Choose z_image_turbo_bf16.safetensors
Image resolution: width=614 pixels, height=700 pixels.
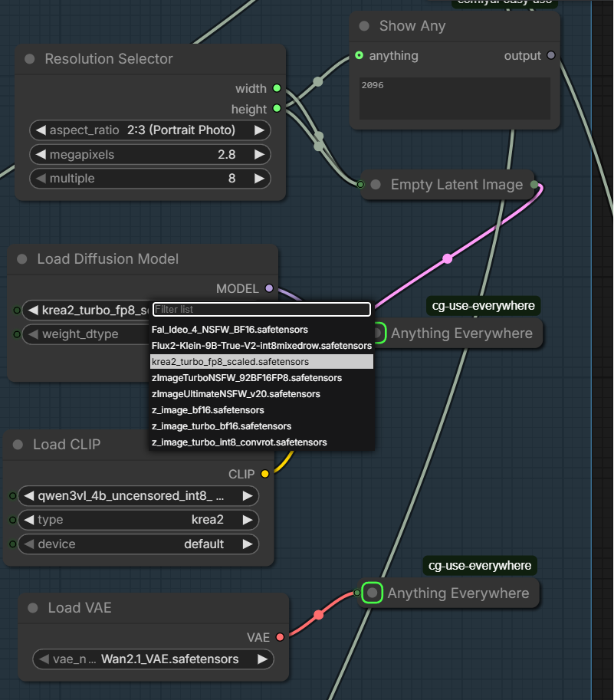click(261, 426)
